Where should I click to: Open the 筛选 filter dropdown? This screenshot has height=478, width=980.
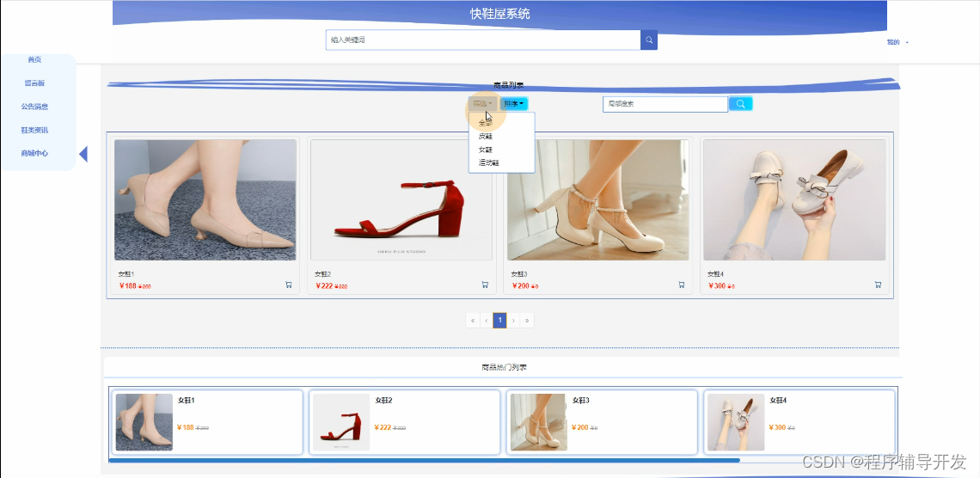[x=482, y=104]
